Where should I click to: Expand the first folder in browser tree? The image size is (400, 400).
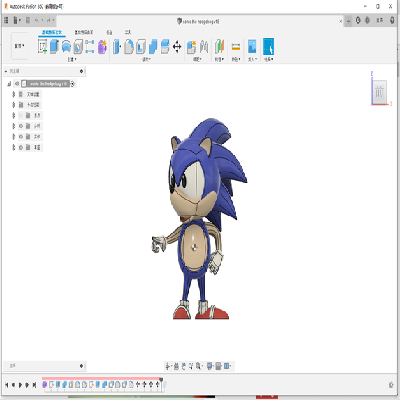point(14,94)
